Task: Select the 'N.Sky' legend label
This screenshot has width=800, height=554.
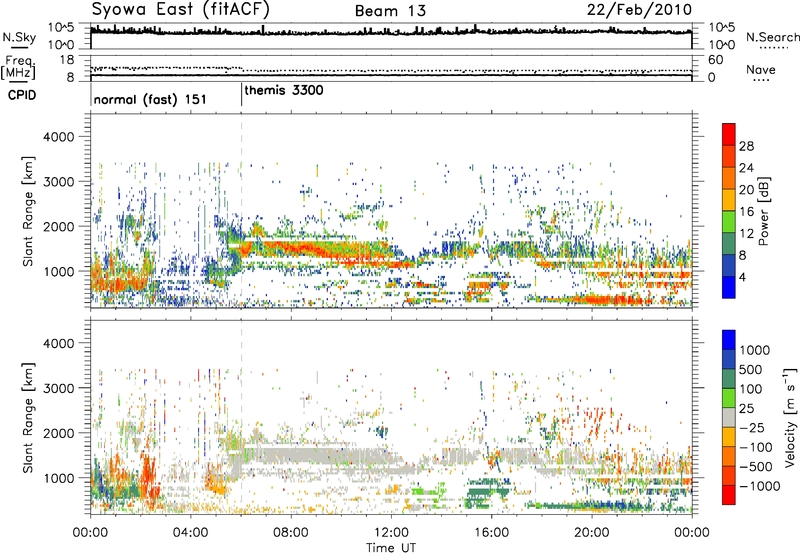Action: tap(19, 37)
